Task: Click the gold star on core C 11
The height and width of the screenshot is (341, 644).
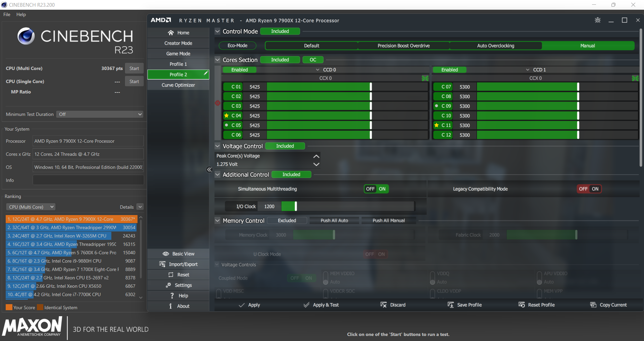Action: 437,125
